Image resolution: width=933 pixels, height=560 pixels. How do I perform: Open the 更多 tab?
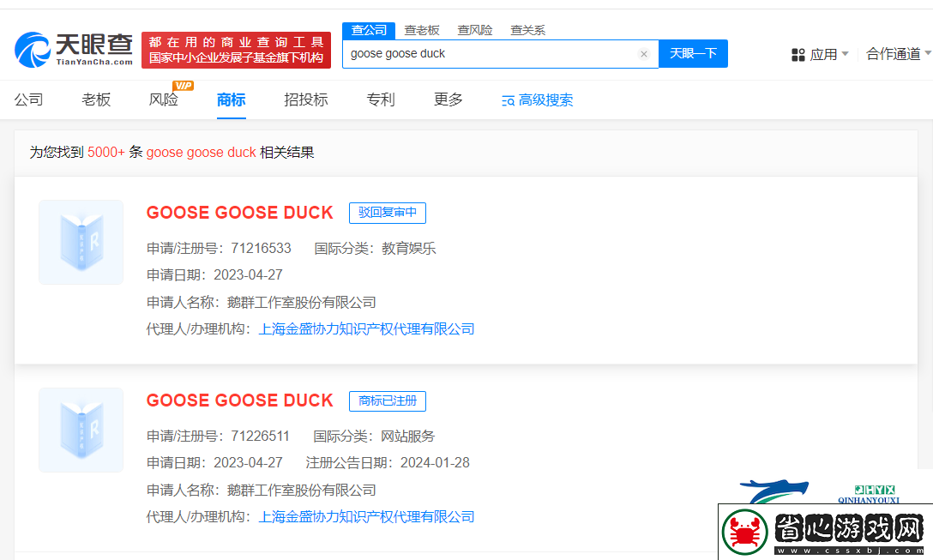click(448, 99)
